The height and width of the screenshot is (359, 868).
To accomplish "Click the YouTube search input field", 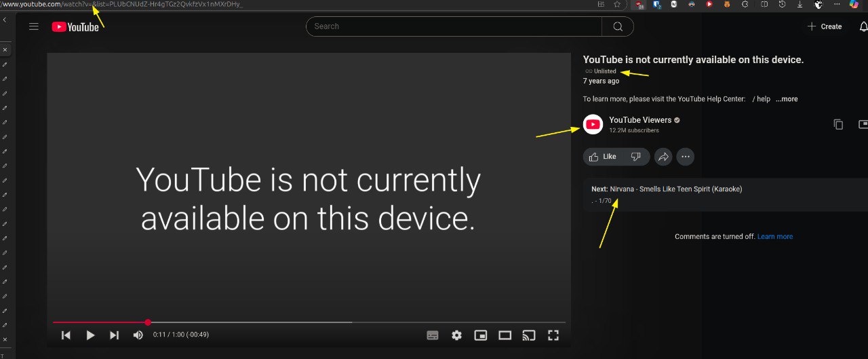I will 453,26.
